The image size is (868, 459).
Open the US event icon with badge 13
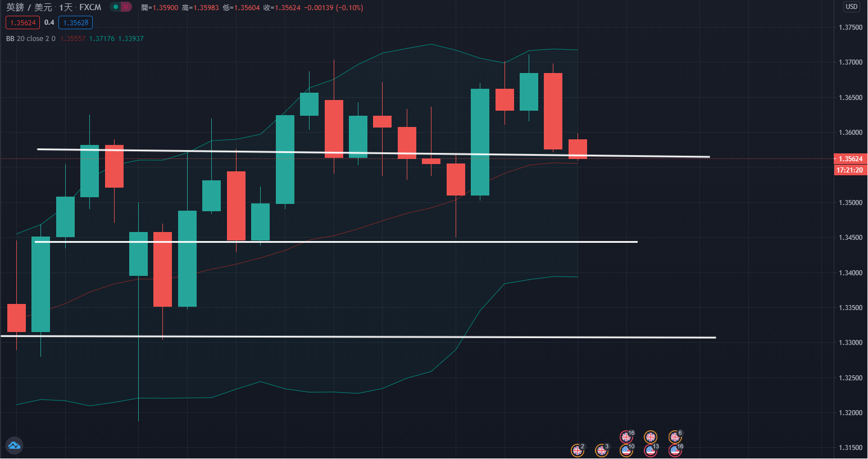pyautogui.click(x=651, y=450)
